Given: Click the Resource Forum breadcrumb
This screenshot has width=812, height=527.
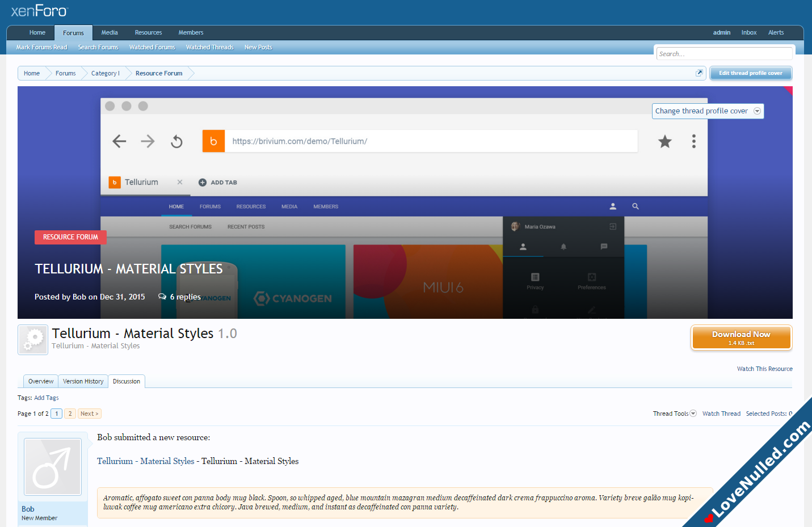Looking at the screenshot, I should [x=159, y=73].
